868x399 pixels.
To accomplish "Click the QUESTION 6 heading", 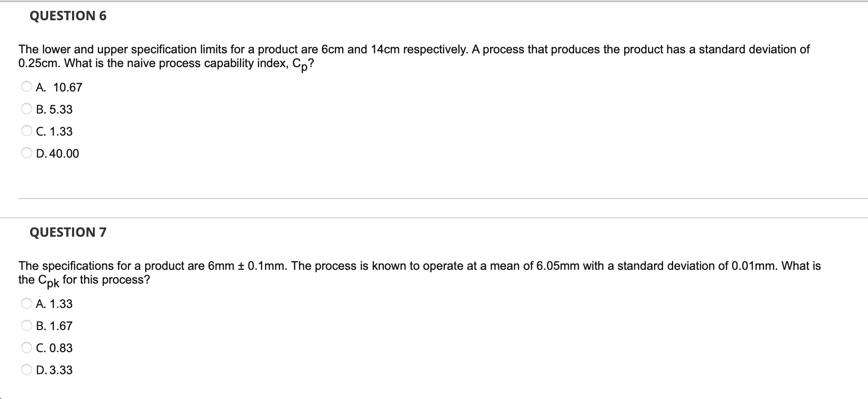I will [x=68, y=16].
